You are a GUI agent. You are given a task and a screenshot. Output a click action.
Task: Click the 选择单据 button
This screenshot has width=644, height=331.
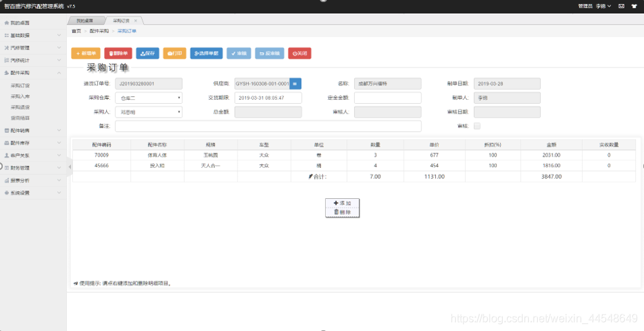[206, 53]
